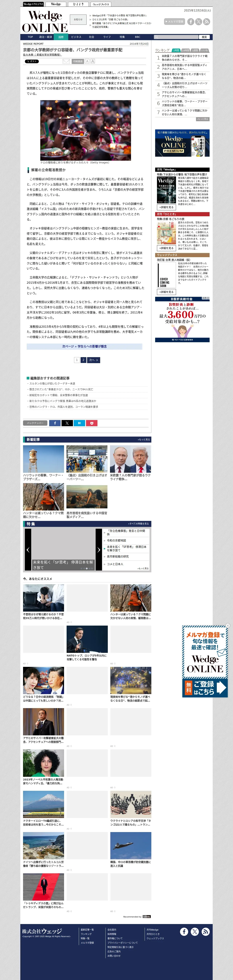Open RSS feed icon in the header

pyautogui.click(x=206, y=22)
